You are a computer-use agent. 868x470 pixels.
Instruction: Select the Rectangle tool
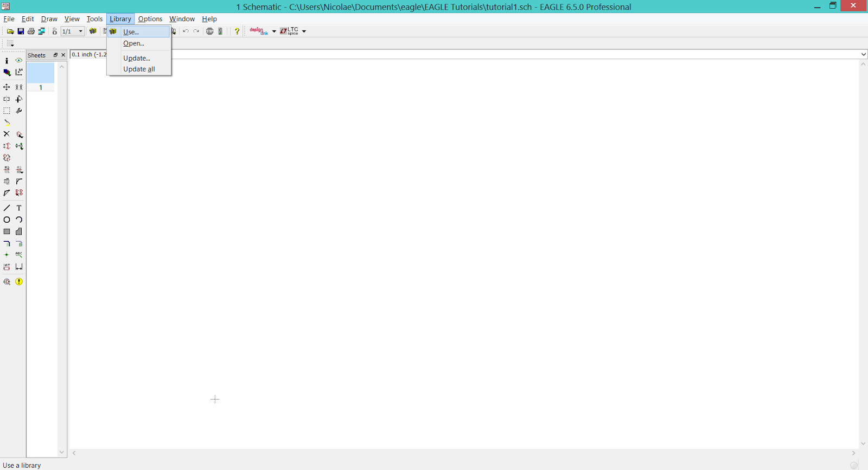coord(7,231)
